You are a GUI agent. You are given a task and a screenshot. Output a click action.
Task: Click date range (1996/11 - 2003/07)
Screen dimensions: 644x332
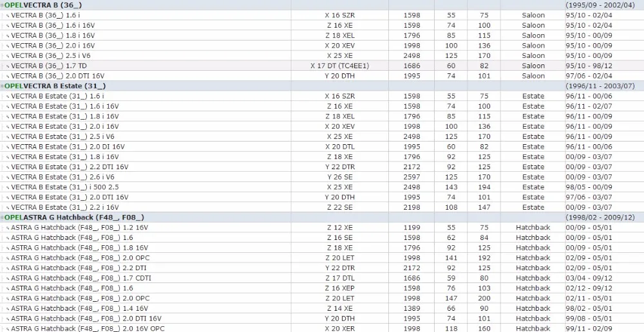coord(600,86)
